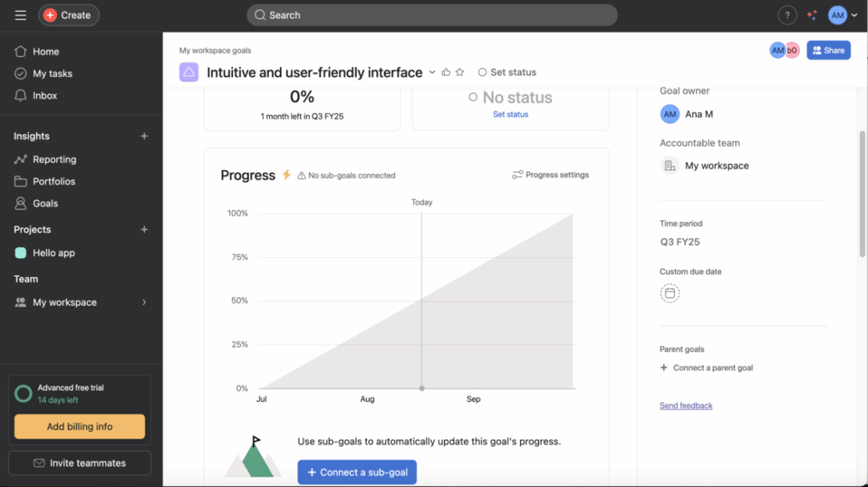Screen dimensions: 868x487
Task: Open the Send feedback link
Action: pos(685,405)
